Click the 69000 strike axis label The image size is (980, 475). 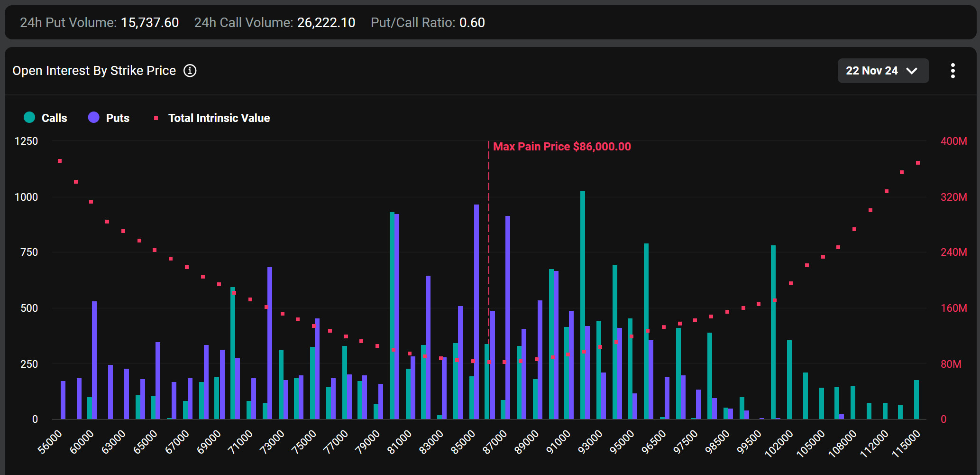pyautogui.click(x=209, y=441)
